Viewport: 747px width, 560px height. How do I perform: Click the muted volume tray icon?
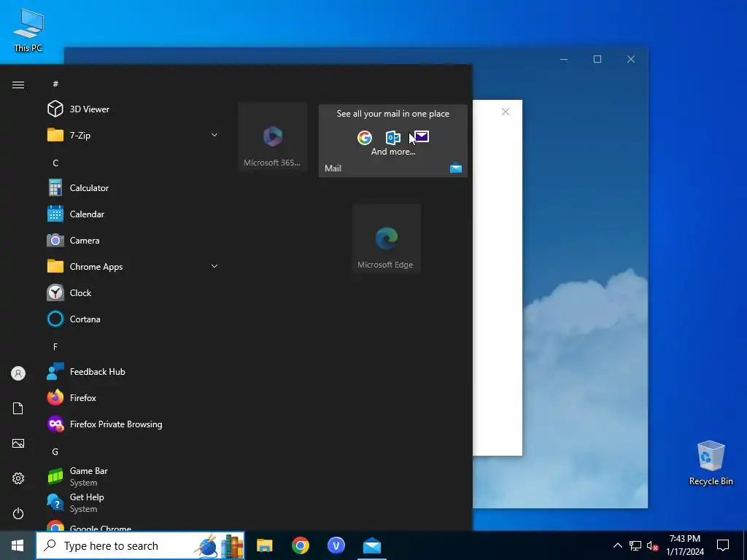[653, 545]
